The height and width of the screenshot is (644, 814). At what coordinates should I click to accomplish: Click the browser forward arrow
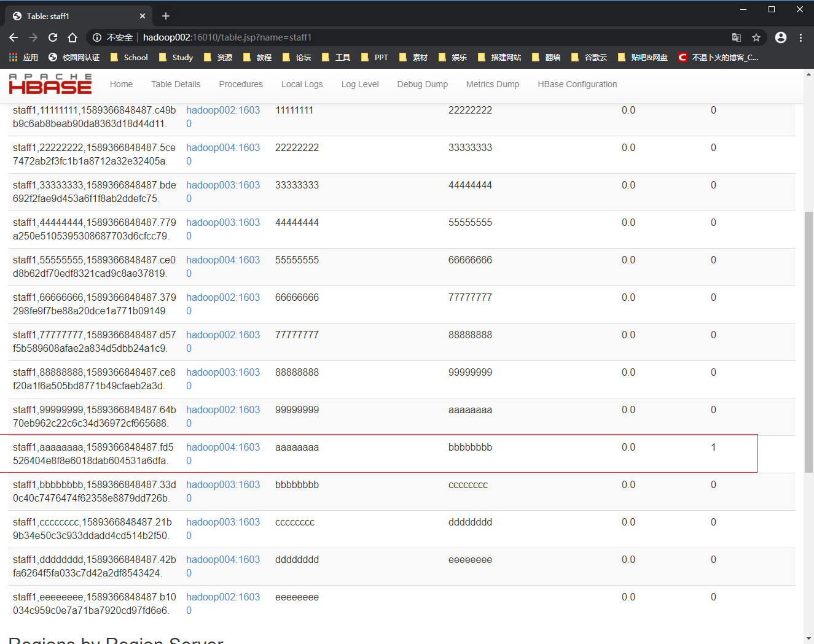click(33, 37)
